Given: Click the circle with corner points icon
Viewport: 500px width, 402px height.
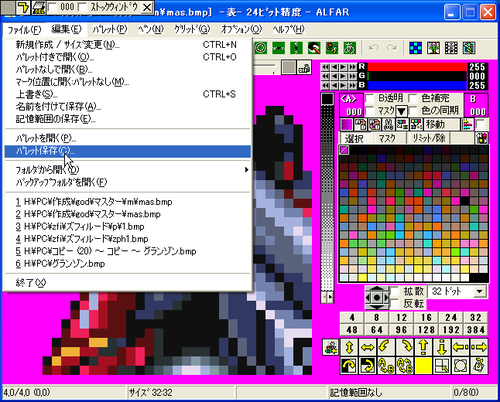Looking at the screenshot, I should pyautogui.click(x=460, y=366).
